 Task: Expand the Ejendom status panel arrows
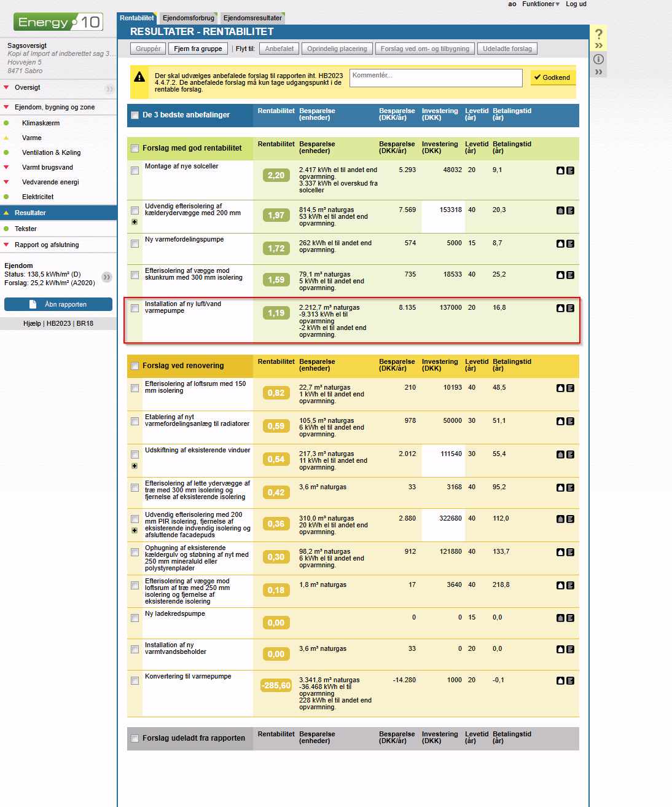click(107, 277)
